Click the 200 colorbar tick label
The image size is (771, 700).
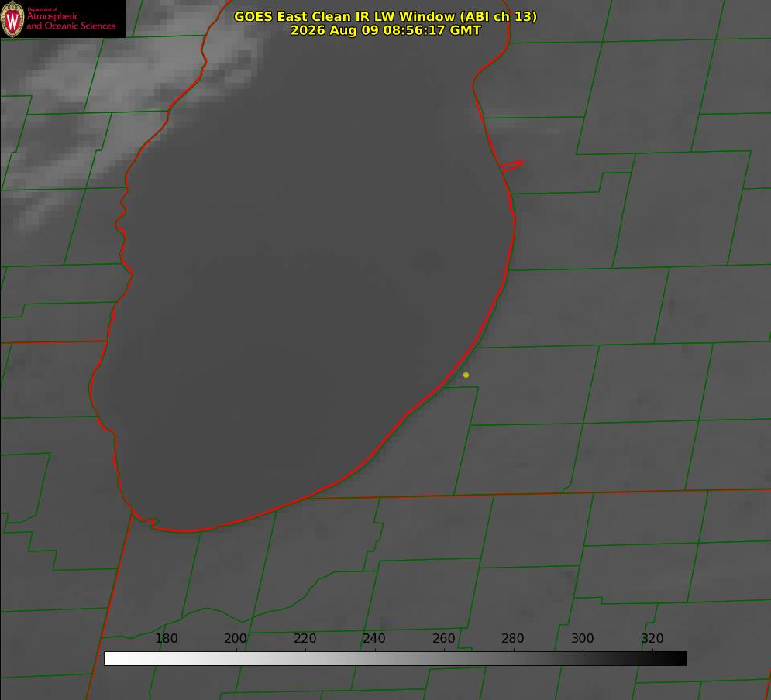click(x=236, y=638)
